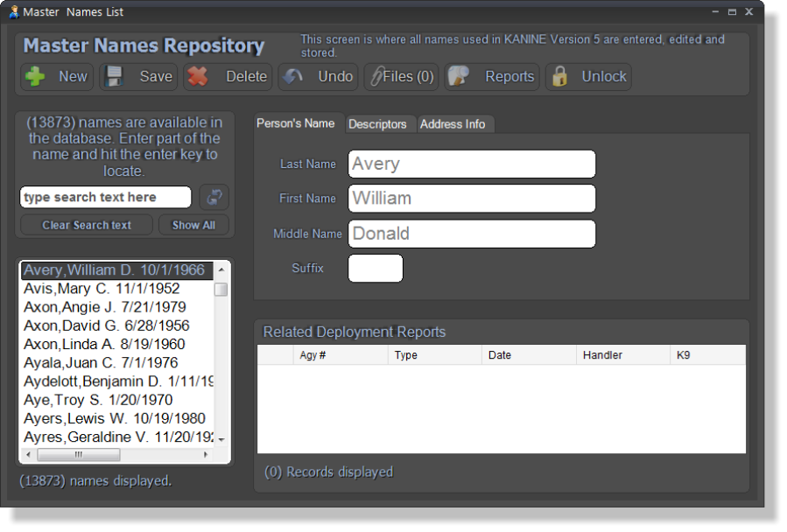The height and width of the screenshot is (532, 787).
Task: Click the Reports icon
Action: click(x=458, y=76)
